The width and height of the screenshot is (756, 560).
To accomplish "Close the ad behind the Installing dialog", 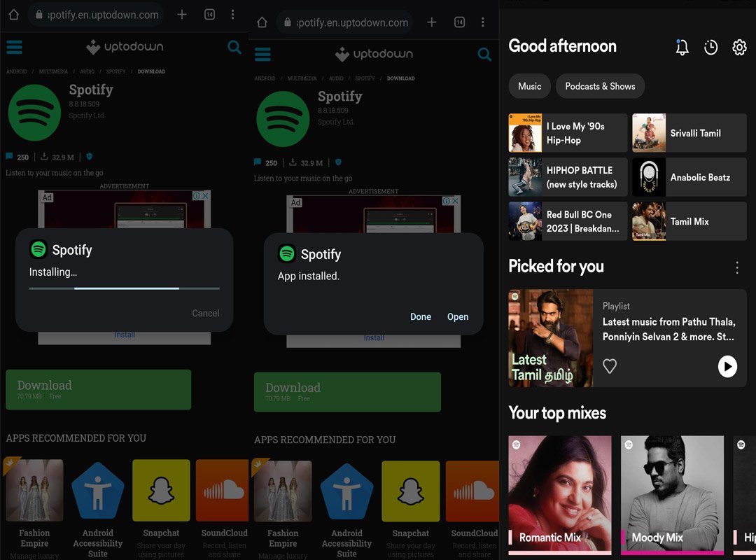I will (206, 197).
